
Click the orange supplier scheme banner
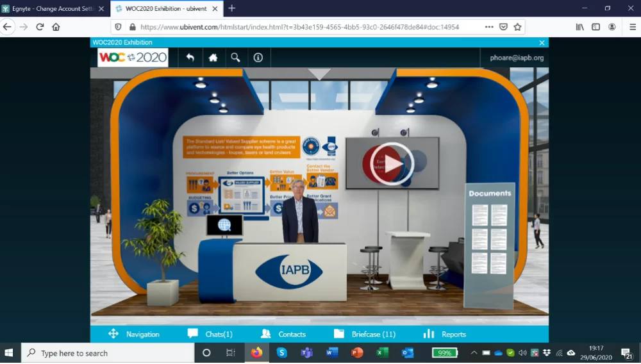tap(242, 147)
